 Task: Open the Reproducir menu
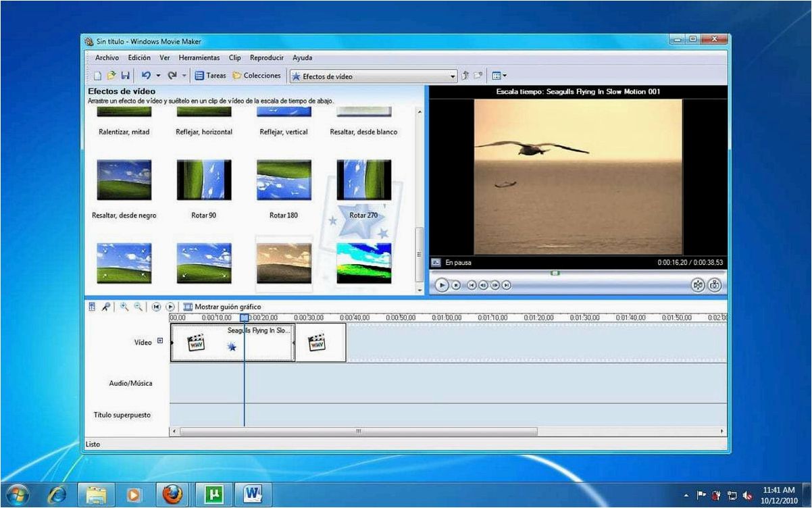click(267, 58)
